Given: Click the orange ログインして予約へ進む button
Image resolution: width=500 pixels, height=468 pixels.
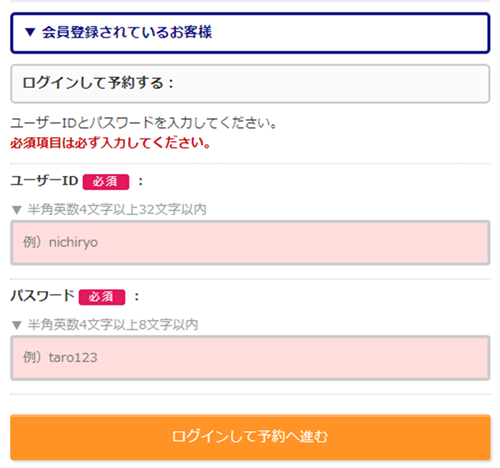Looking at the screenshot, I should 250,437.
